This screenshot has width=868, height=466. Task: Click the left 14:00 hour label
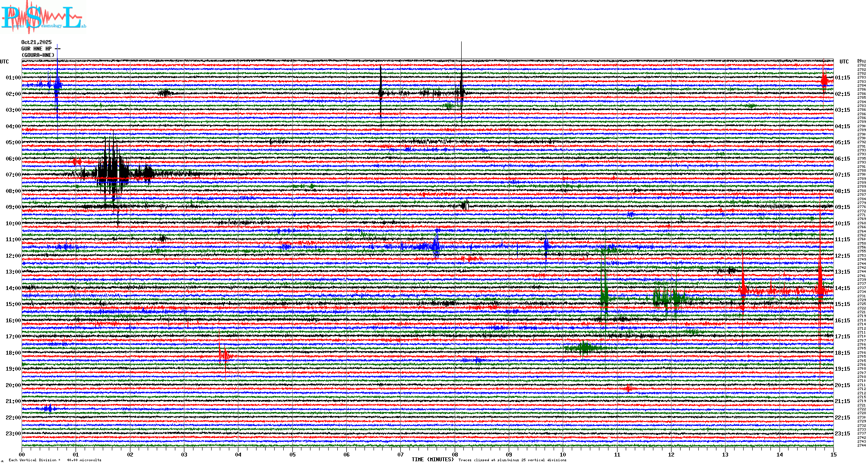[13, 288]
